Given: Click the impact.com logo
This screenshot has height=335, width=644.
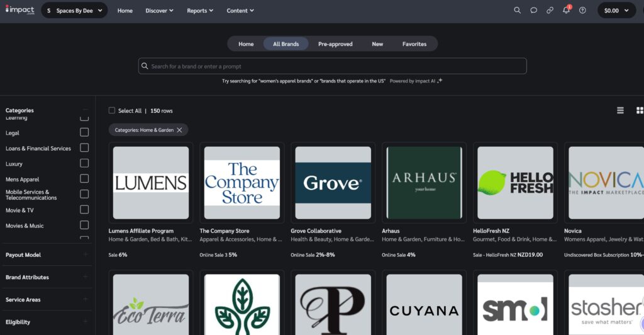Looking at the screenshot, I should 19,10.
